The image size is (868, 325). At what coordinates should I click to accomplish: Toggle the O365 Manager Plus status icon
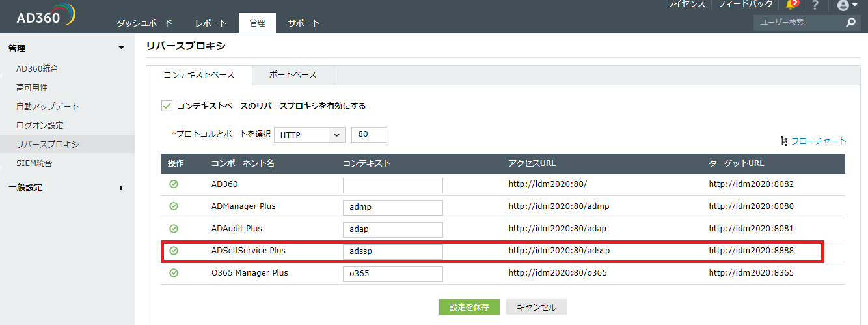pyautogui.click(x=174, y=273)
